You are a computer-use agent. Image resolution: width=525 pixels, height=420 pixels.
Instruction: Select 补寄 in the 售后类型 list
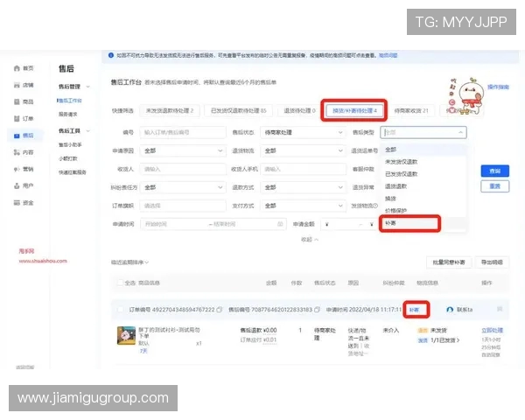(x=423, y=223)
